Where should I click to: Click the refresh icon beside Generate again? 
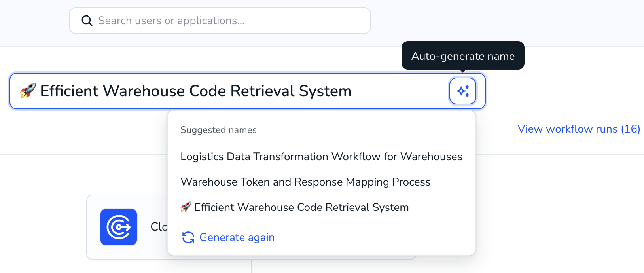tap(188, 237)
